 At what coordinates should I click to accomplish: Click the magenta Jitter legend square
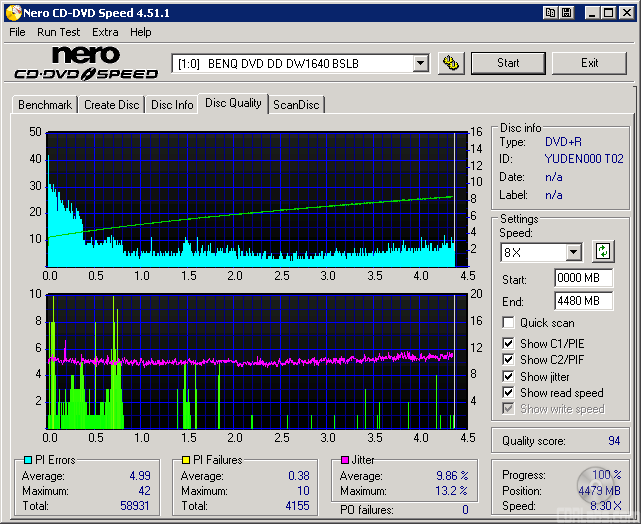tap(344, 460)
